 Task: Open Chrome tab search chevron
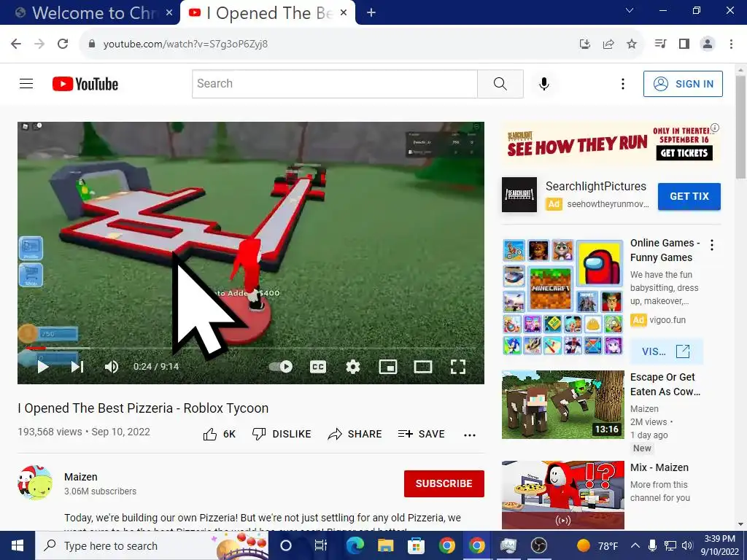tap(630, 10)
